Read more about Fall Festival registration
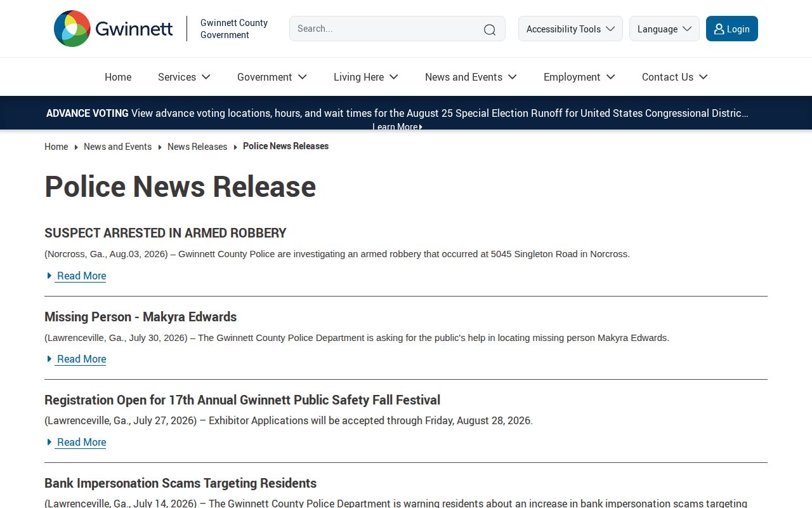 click(x=81, y=442)
